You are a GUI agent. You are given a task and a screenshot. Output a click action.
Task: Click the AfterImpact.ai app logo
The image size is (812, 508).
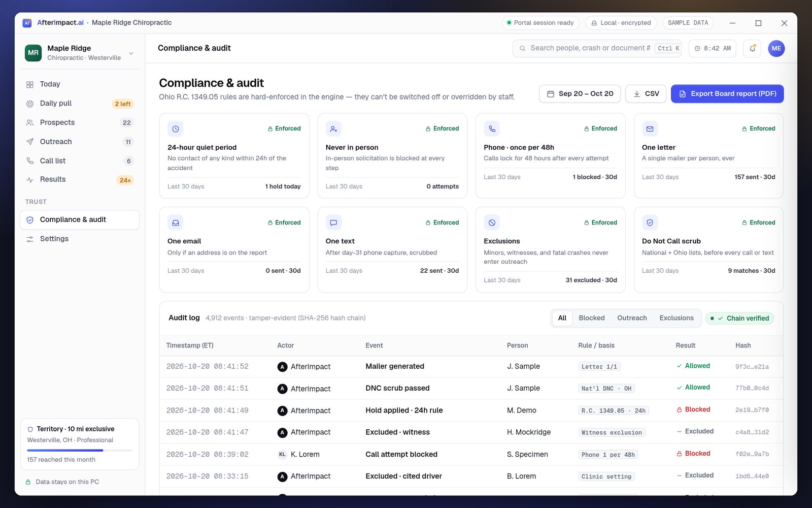[x=27, y=23]
